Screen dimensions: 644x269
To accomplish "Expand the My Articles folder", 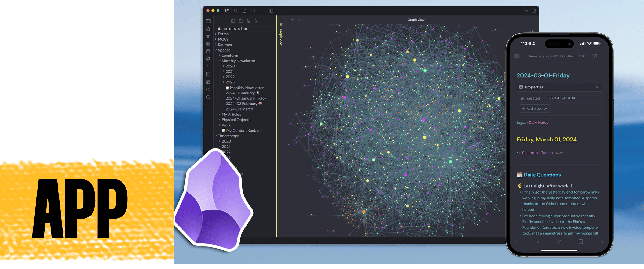I will click(231, 115).
